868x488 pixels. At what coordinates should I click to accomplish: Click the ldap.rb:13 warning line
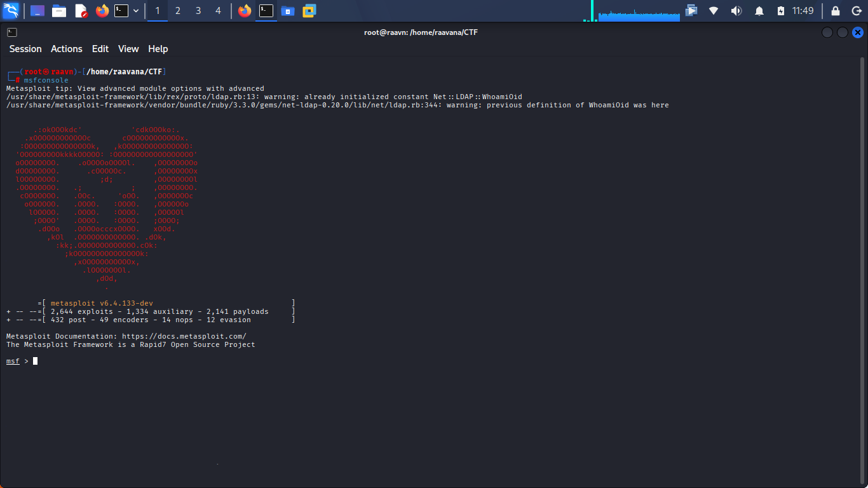[x=264, y=97]
